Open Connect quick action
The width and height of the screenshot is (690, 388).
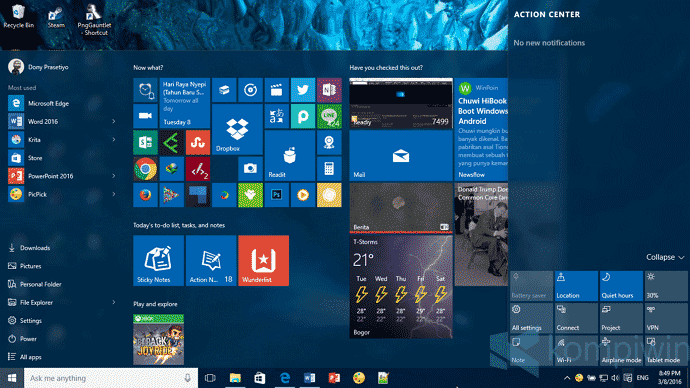click(x=576, y=318)
